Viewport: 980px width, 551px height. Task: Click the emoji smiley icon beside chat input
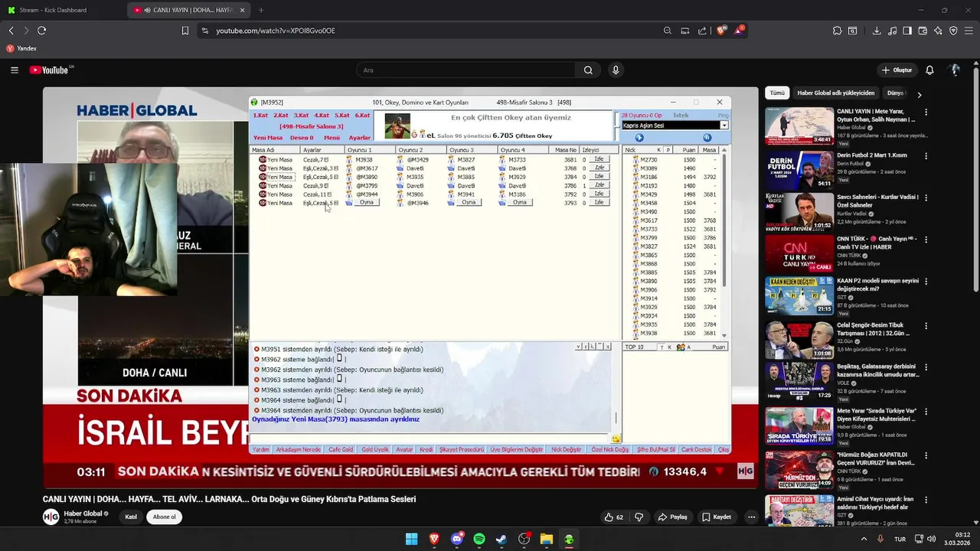(616, 439)
